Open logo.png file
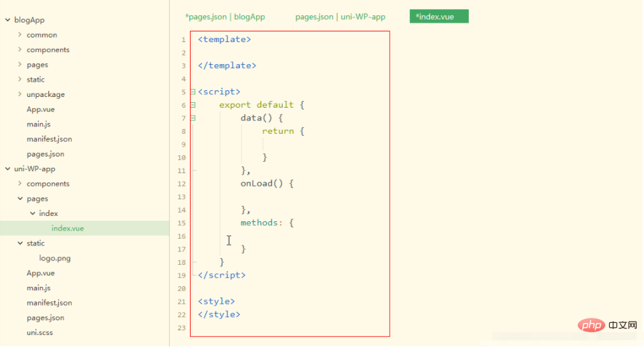The width and height of the screenshot is (644, 347). pyautogui.click(x=55, y=258)
